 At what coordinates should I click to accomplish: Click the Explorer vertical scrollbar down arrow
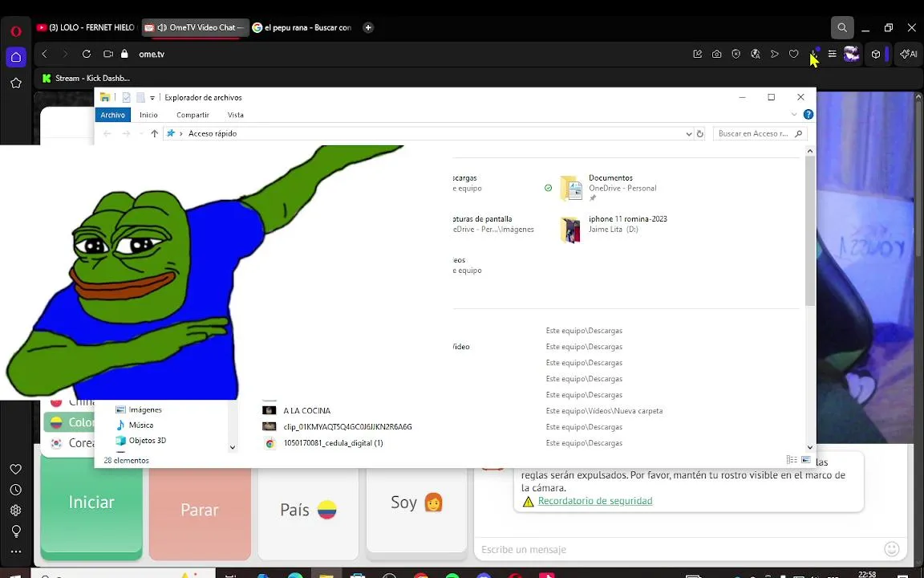(809, 448)
